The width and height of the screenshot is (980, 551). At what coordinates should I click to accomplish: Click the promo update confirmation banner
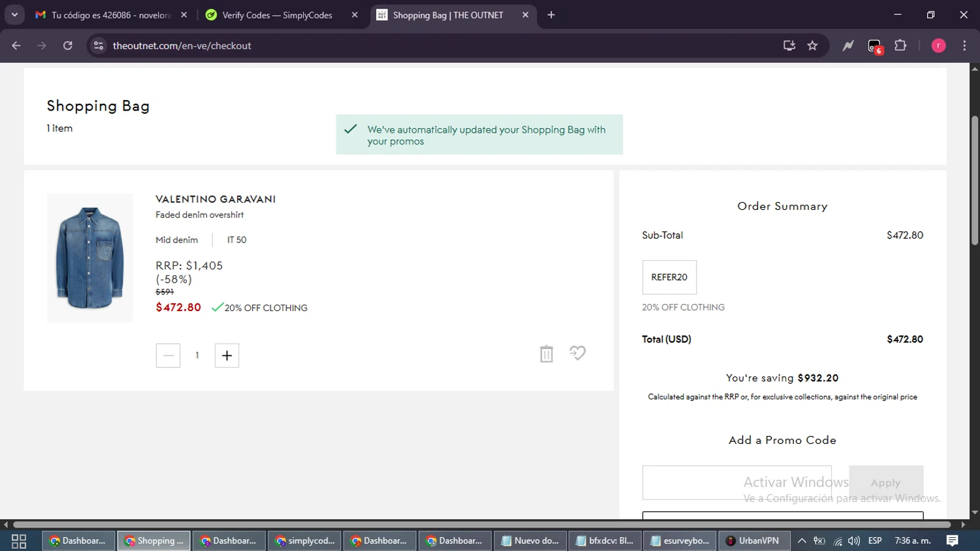[x=480, y=135]
